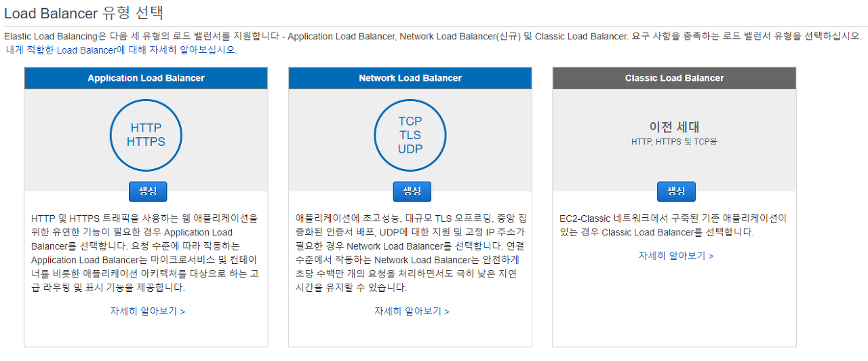This screenshot has width=868, height=361.
Task: Click Network Load Balancer description paragraph
Action: (x=410, y=252)
